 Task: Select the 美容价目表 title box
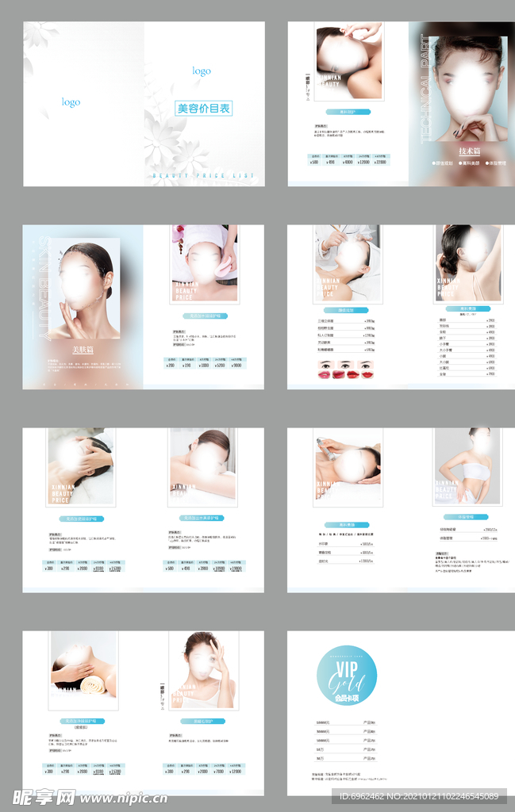coord(203,109)
